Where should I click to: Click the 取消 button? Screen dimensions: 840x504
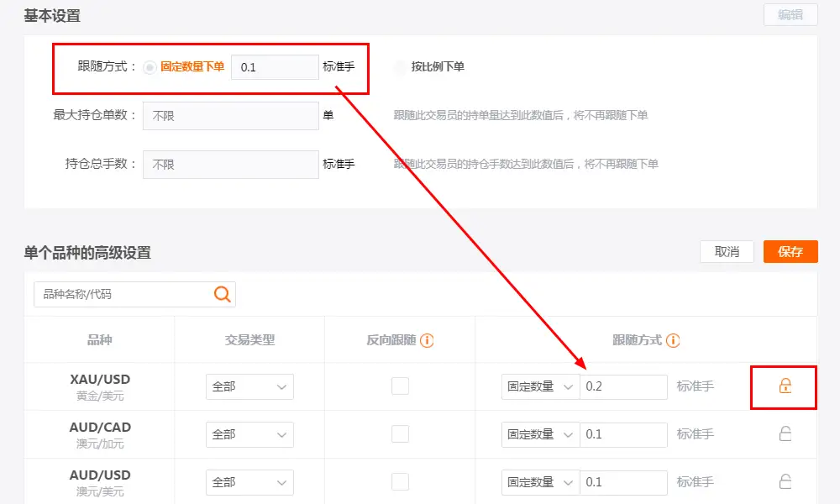(x=727, y=252)
